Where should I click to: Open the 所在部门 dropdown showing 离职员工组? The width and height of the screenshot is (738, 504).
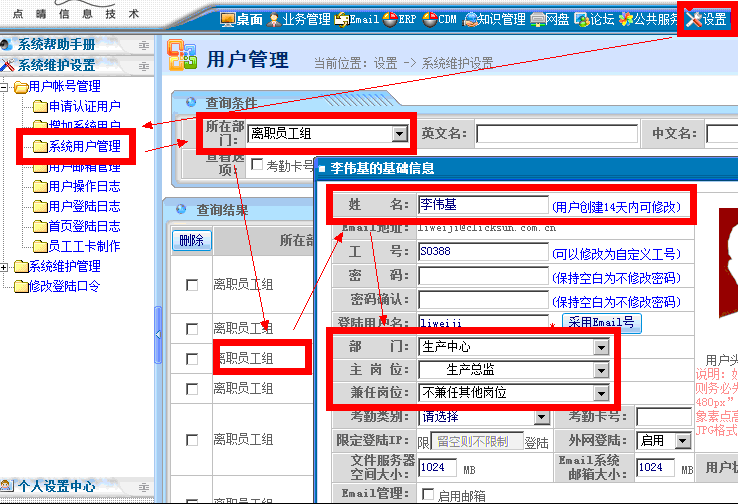point(400,134)
